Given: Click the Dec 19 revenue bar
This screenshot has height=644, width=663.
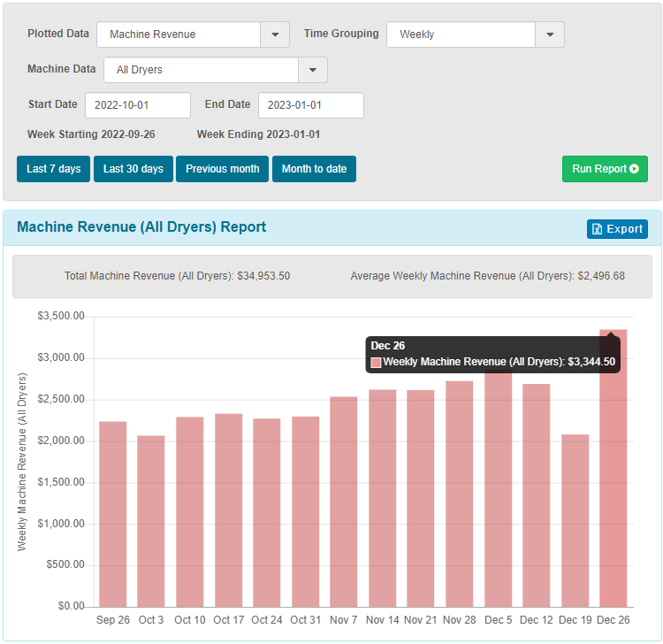Looking at the screenshot, I should 575,521.
